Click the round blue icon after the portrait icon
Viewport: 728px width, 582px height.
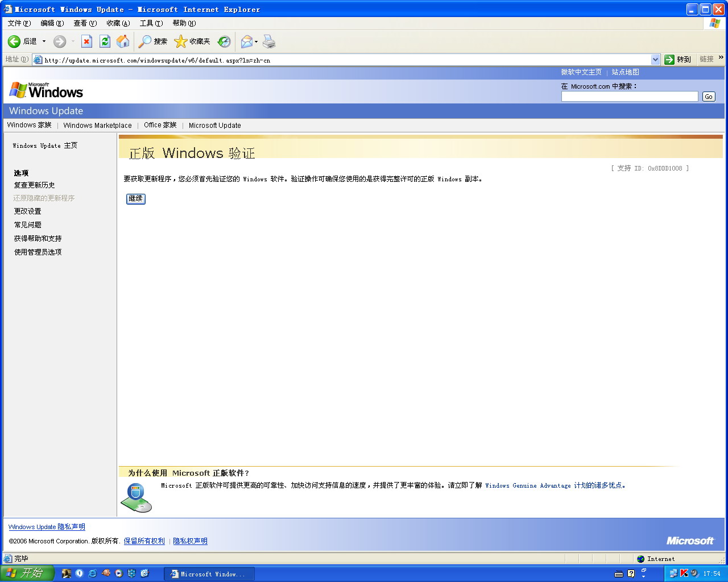tap(79, 573)
